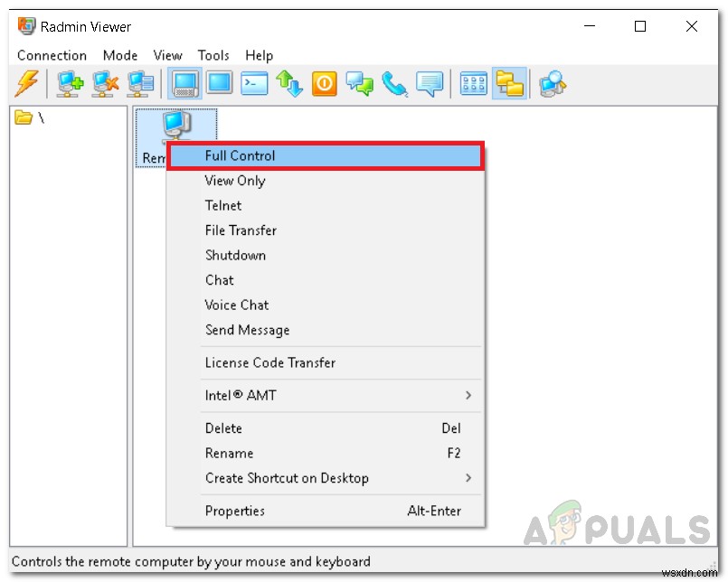The width and height of the screenshot is (728, 582).
Task: Expand the Intel AMT submenu
Action: (325, 396)
